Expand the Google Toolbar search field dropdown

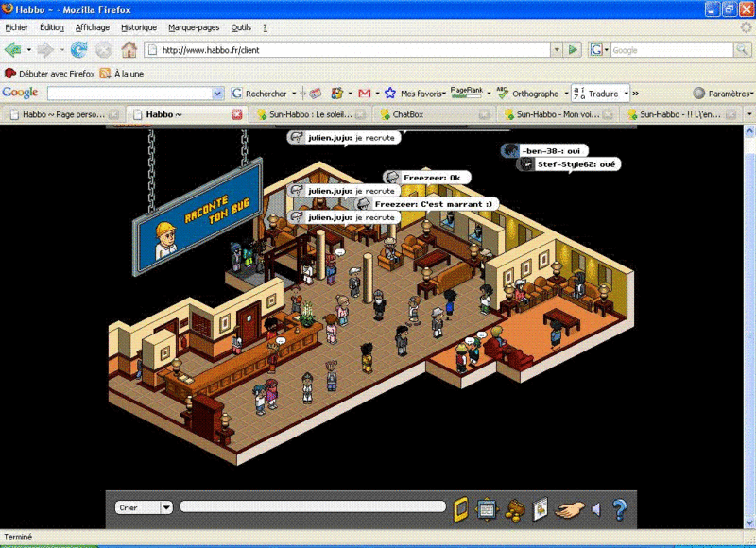pyautogui.click(x=218, y=93)
